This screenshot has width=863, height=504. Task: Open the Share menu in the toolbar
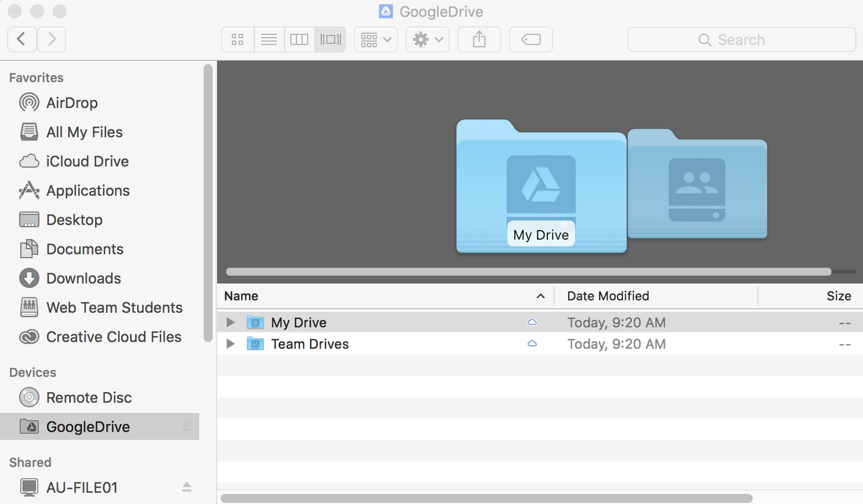point(479,39)
